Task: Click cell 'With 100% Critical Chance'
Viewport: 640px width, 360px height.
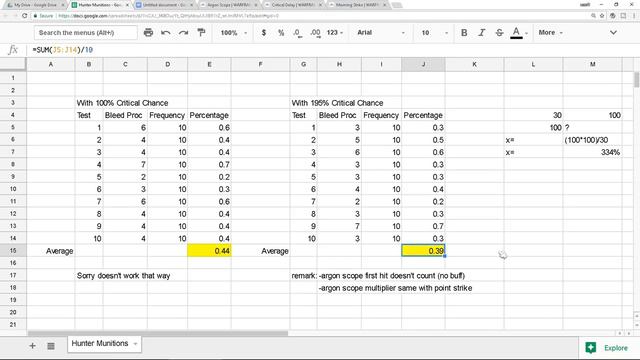Action: [122, 103]
